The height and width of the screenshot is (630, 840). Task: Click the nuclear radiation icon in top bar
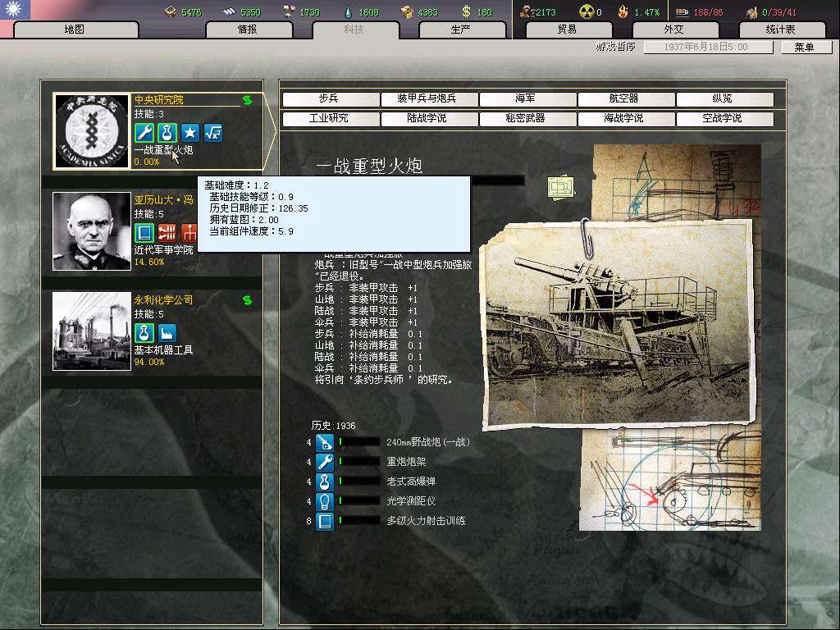586,12
